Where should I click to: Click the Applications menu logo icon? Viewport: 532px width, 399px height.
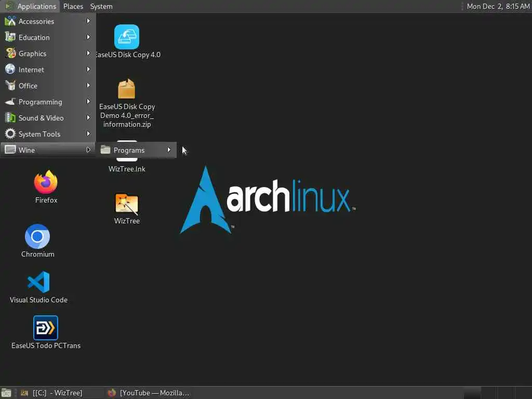point(9,6)
